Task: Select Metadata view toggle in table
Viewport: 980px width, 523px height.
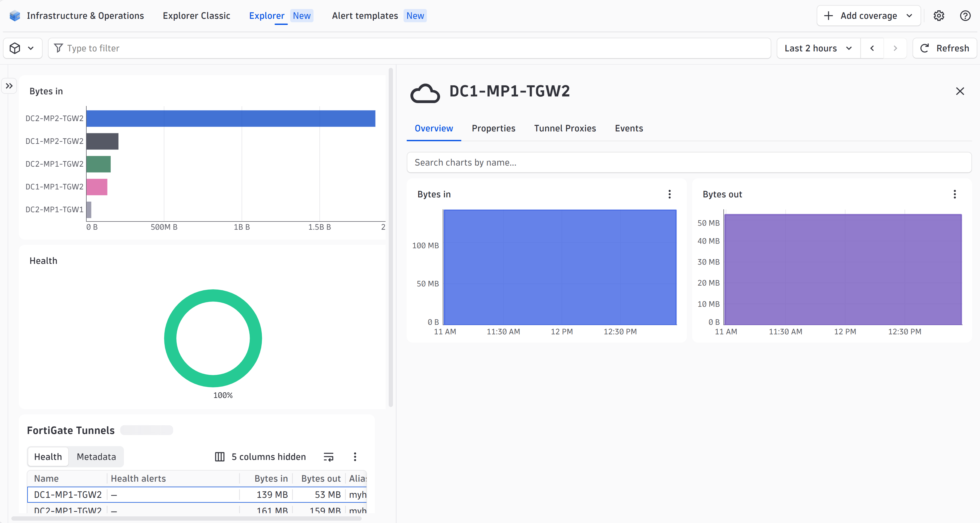Action: [x=96, y=457]
